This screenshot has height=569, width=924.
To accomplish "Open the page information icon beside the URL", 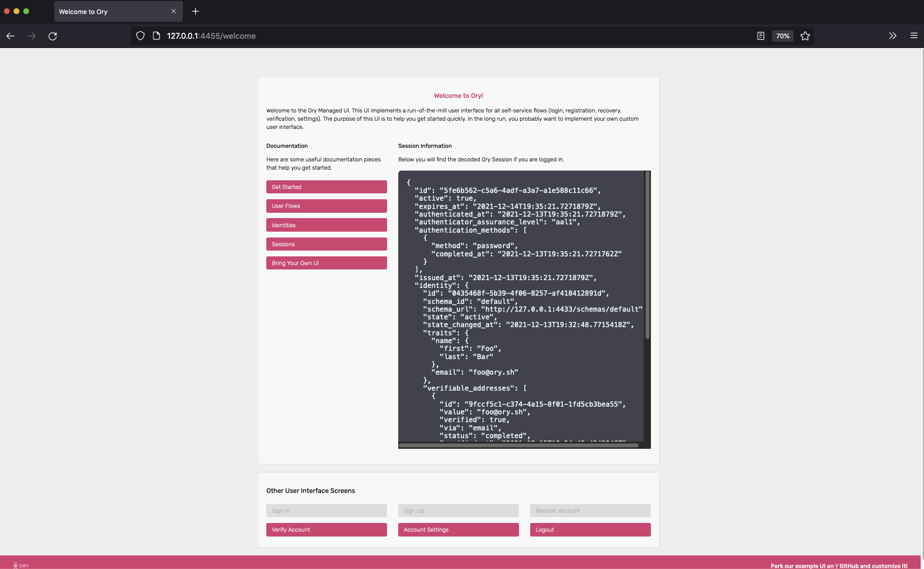I will [x=156, y=36].
